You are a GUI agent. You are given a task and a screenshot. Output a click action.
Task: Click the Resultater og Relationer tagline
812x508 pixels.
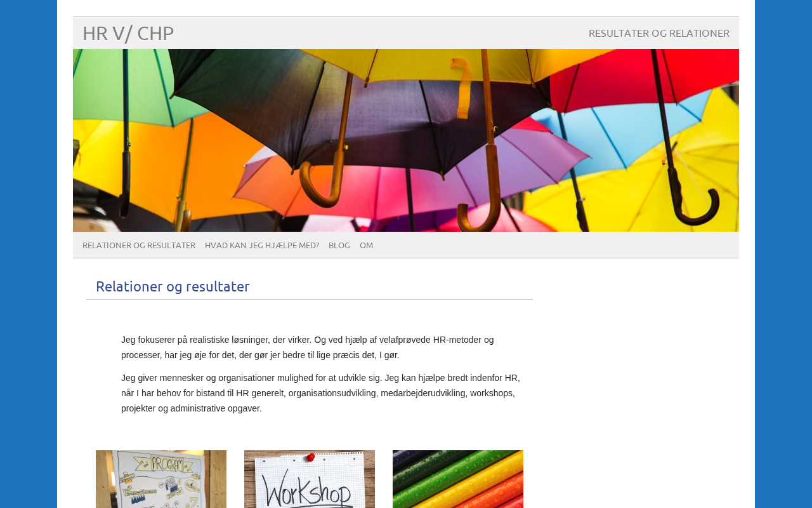click(659, 33)
